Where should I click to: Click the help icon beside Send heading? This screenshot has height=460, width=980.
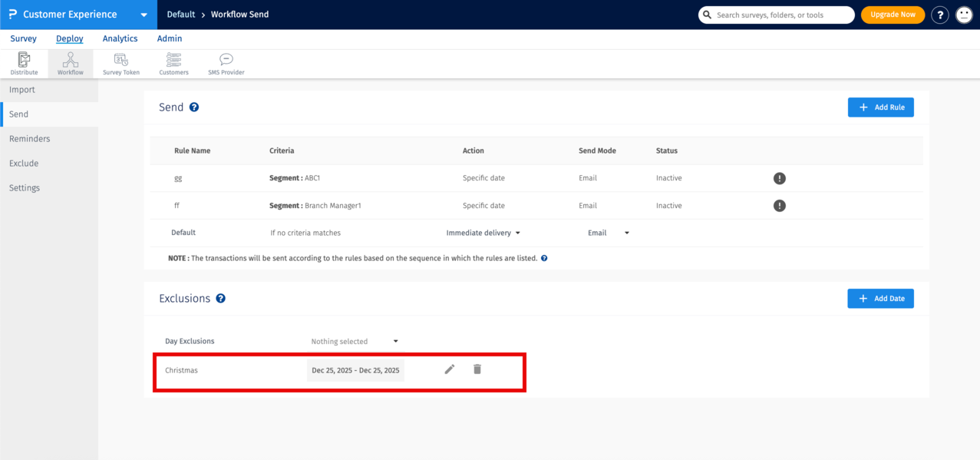pos(194,108)
